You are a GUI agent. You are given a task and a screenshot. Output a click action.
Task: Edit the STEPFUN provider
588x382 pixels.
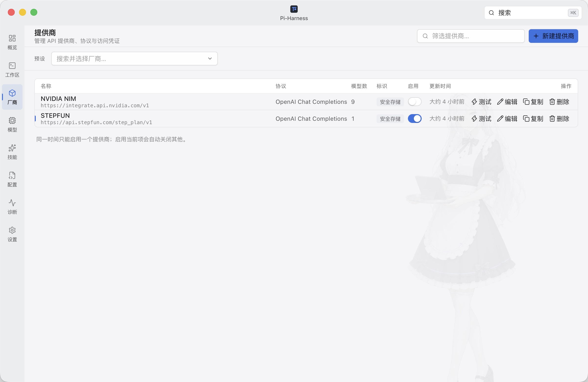507,119
